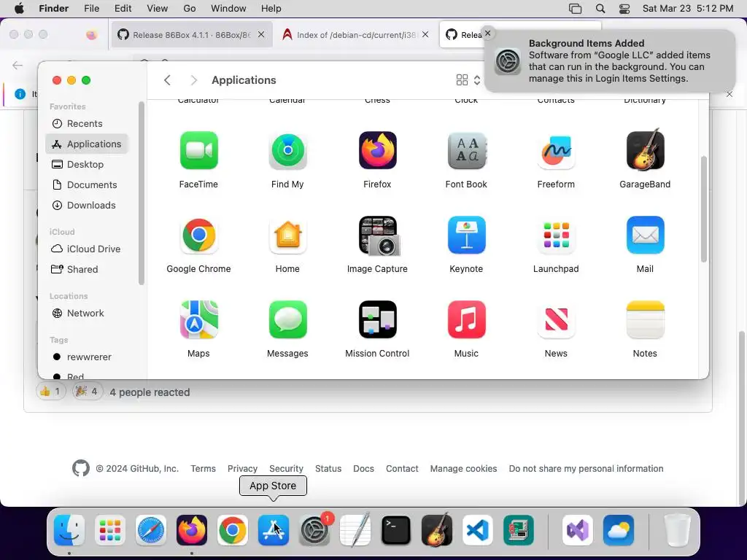
Task: Select GarageBand in the Applications folder
Action: point(645,149)
